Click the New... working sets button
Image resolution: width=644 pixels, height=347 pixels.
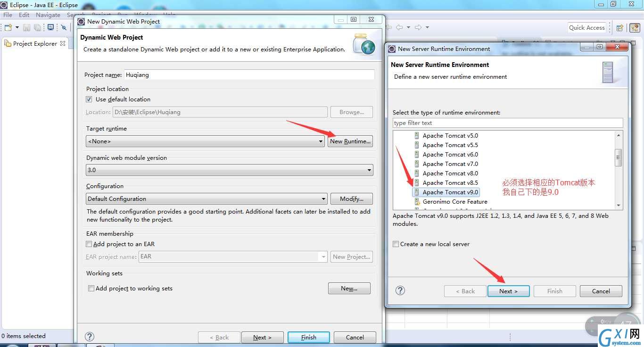point(349,289)
